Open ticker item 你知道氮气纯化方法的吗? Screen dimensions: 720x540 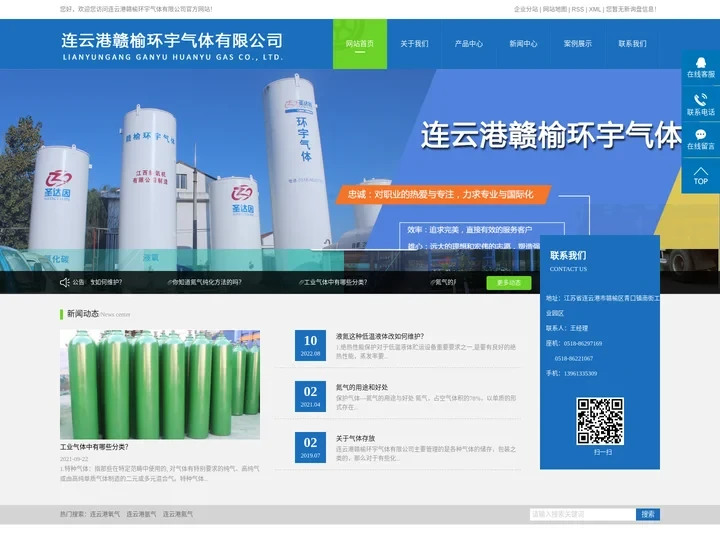(206, 282)
